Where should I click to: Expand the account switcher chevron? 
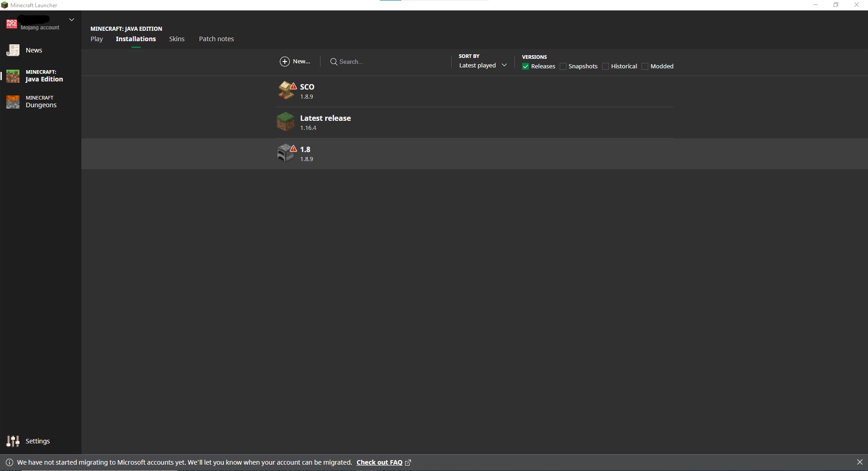(71, 20)
